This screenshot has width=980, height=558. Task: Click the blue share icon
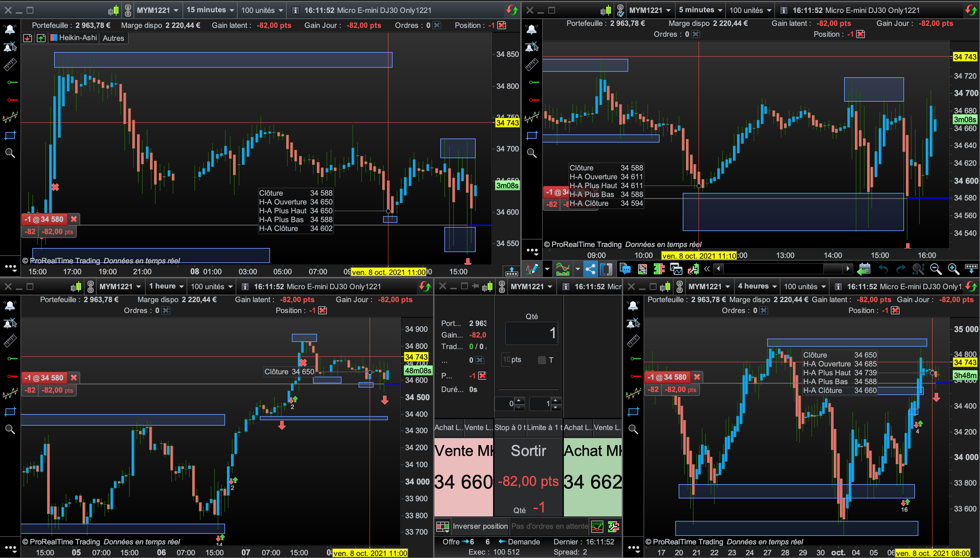pos(590,269)
